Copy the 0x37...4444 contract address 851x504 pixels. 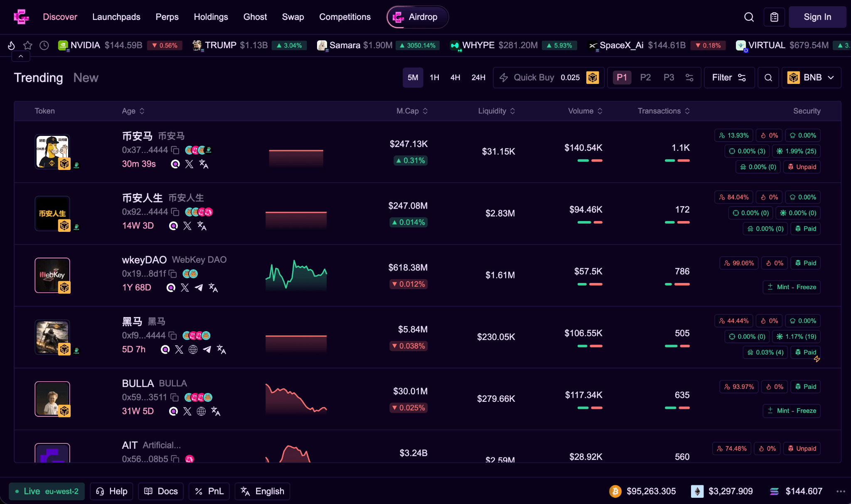pos(175,150)
